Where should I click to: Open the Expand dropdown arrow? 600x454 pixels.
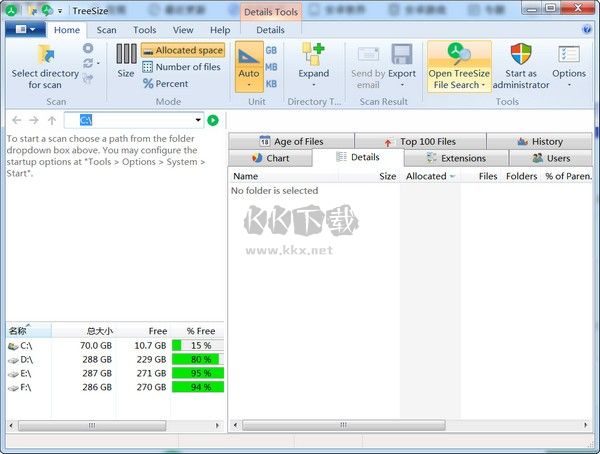pyautogui.click(x=313, y=85)
